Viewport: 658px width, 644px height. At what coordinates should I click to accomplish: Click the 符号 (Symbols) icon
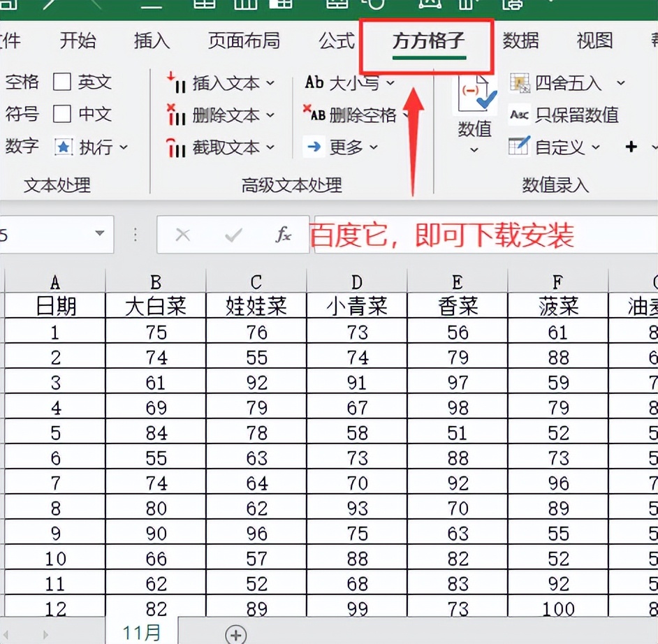click(x=21, y=115)
